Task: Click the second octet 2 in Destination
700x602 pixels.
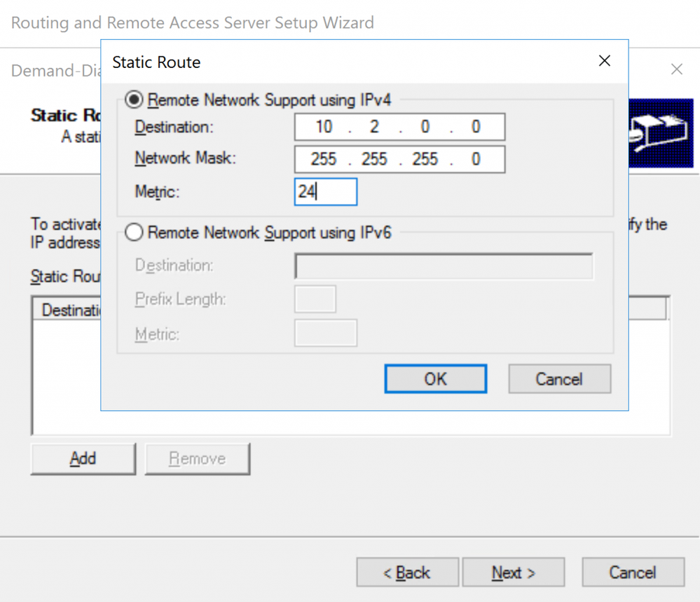Action: click(x=374, y=127)
